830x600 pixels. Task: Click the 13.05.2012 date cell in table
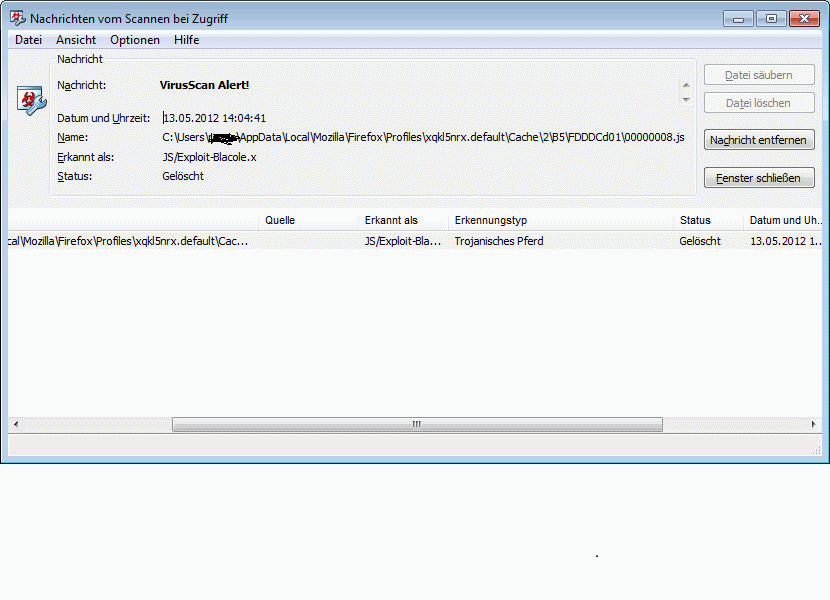tap(786, 241)
